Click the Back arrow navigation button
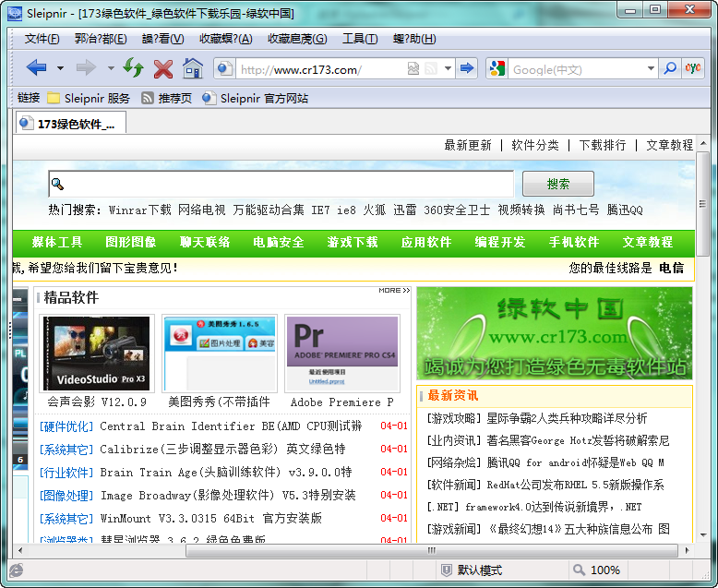 click(36, 67)
